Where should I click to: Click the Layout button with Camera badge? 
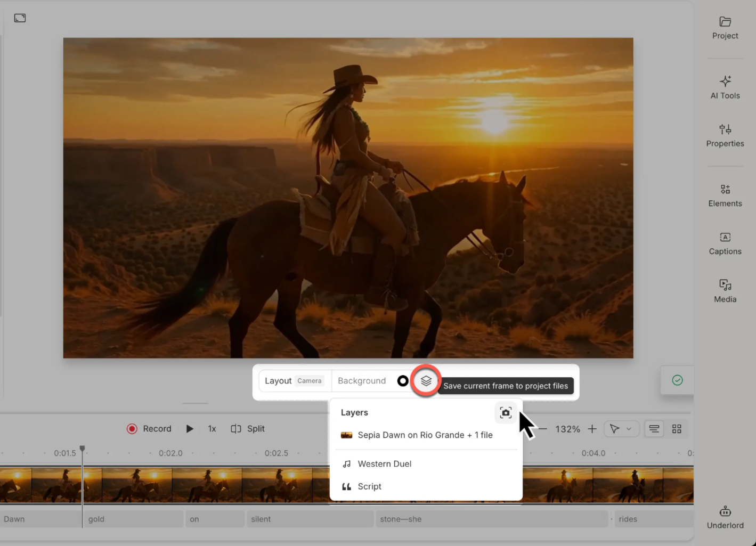click(294, 380)
